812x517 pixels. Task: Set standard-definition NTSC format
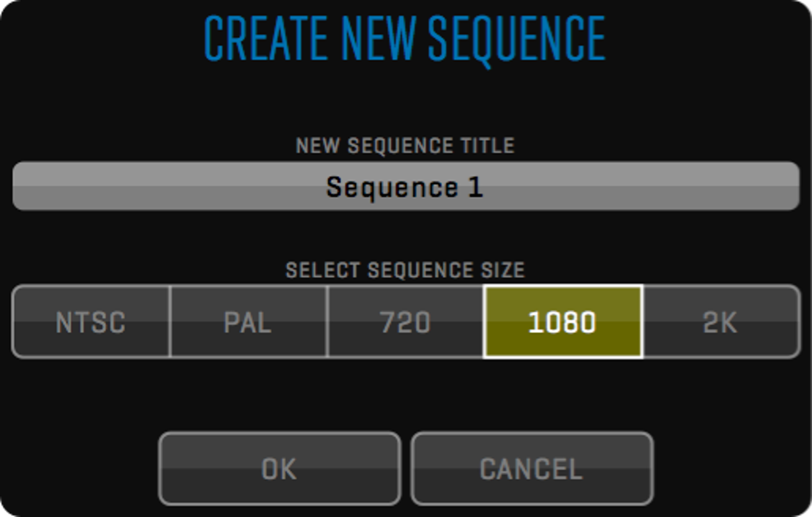(x=90, y=322)
